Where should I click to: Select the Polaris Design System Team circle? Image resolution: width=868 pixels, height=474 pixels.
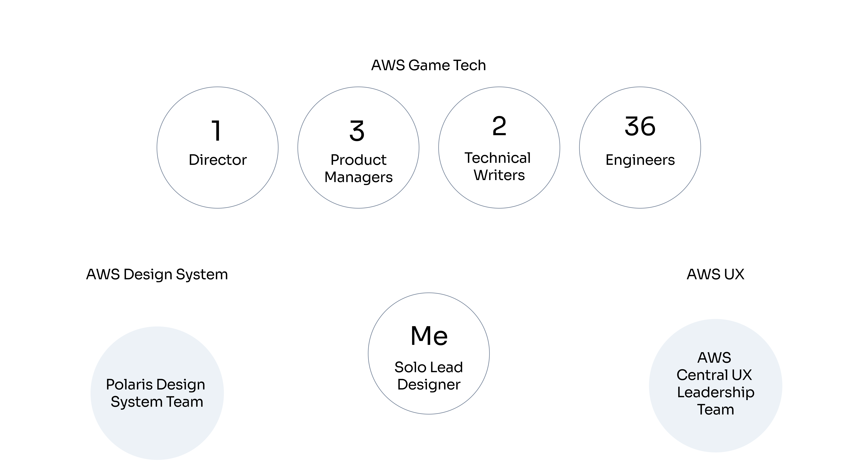(x=157, y=393)
